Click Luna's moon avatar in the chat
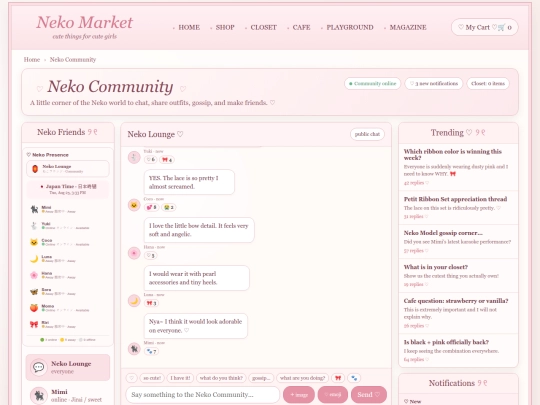Viewport: 540px width, 405px height. pyautogui.click(x=134, y=301)
